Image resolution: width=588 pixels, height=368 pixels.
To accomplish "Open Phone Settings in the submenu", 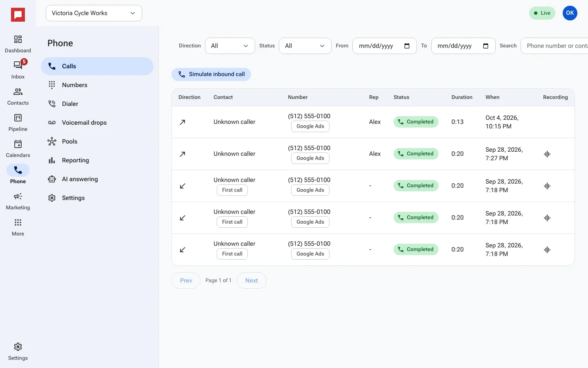I will point(97,198).
